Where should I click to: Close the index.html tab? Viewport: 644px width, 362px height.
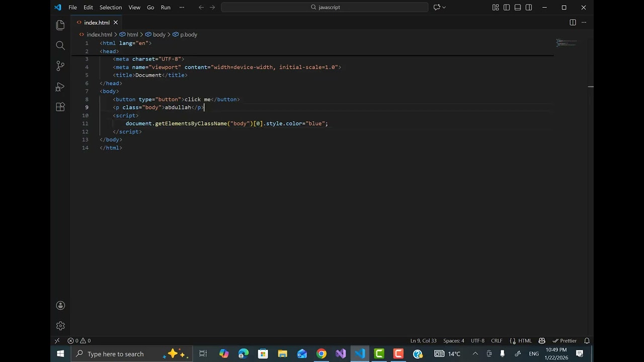pyautogui.click(x=115, y=23)
